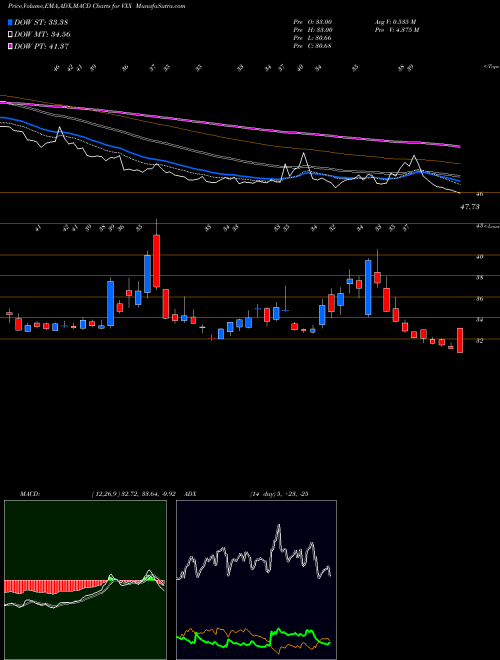Click the 36 price axis label
500x660 pixels.
pyautogui.click(x=480, y=299)
